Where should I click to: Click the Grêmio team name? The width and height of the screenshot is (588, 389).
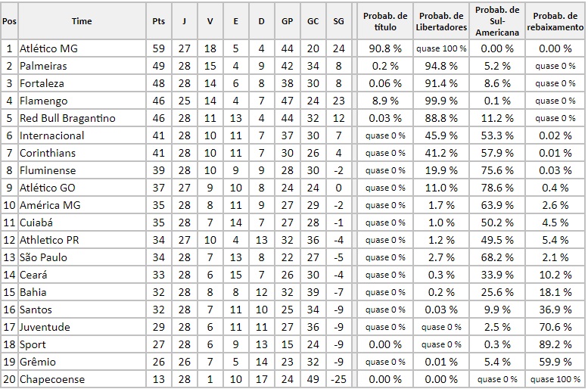click(38, 362)
